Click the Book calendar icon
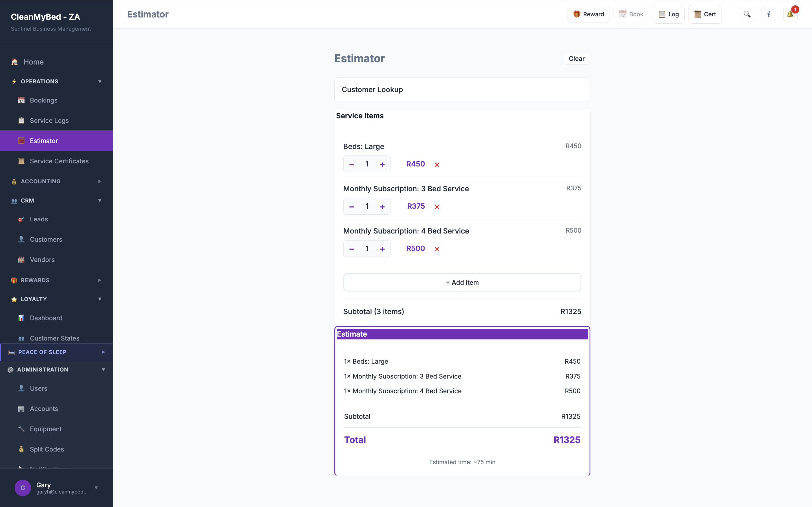The image size is (812, 507). pyautogui.click(x=623, y=14)
